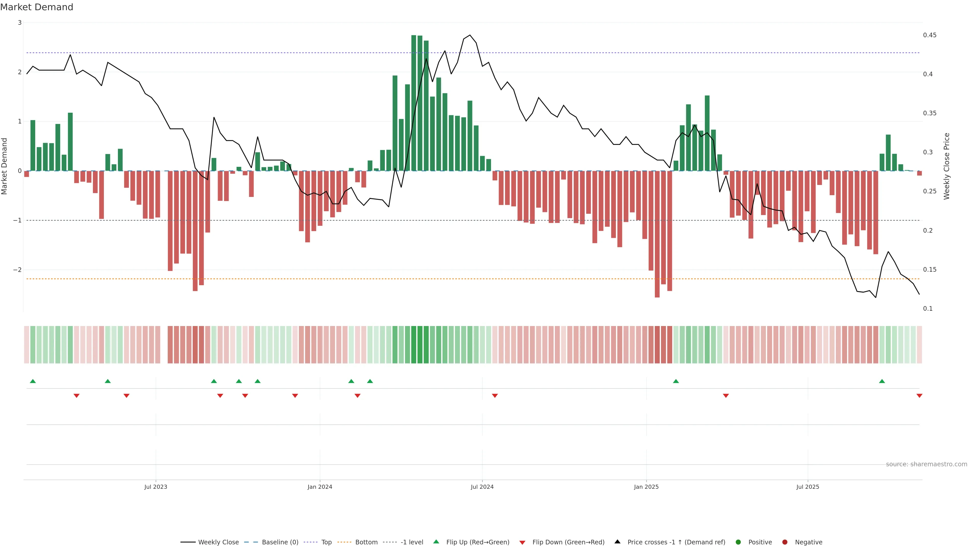Click Flip Up green triangle legend icon
Screen dimensions: 980x551
(x=436, y=542)
